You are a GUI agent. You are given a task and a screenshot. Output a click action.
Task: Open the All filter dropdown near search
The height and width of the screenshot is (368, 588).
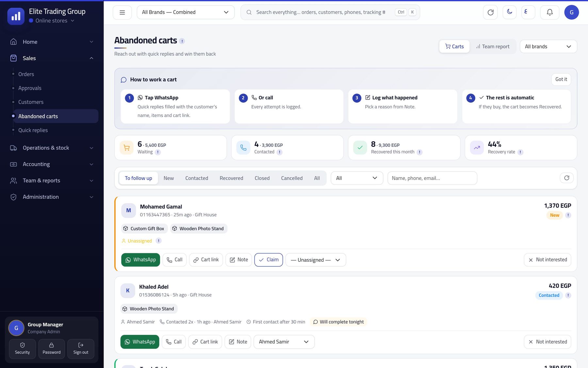[x=357, y=178]
